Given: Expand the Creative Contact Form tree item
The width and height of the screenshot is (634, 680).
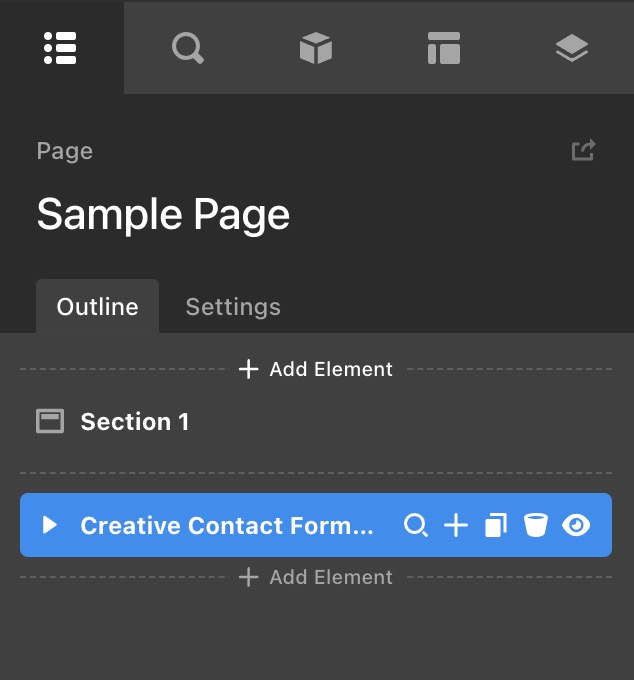Looking at the screenshot, I should pos(49,525).
